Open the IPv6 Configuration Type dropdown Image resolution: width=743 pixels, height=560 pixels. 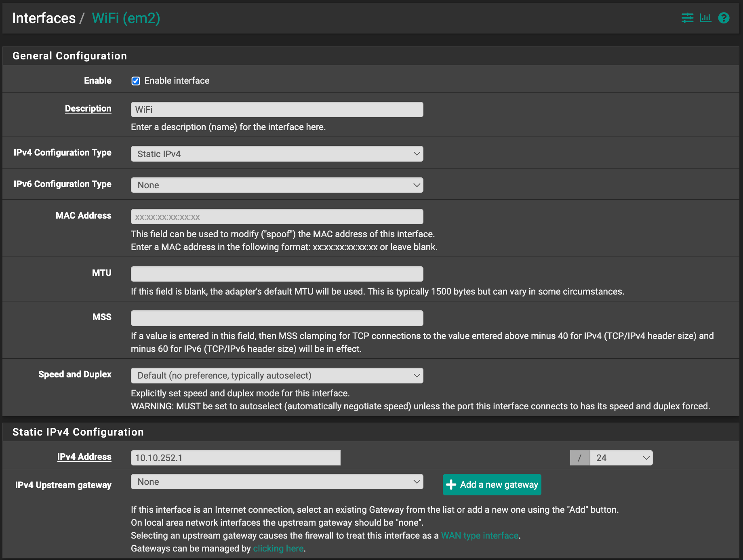276,185
